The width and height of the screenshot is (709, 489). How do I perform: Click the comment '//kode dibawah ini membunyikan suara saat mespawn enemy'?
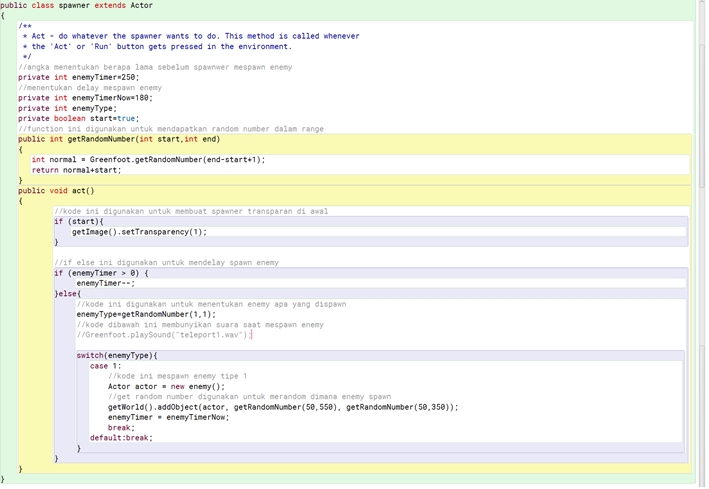click(x=200, y=324)
